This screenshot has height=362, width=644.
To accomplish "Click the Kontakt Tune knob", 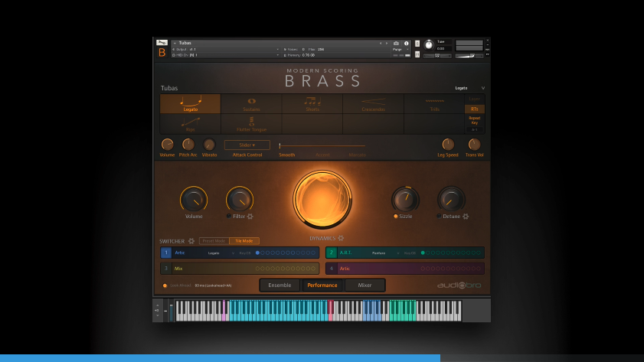I will pyautogui.click(x=429, y=44).
